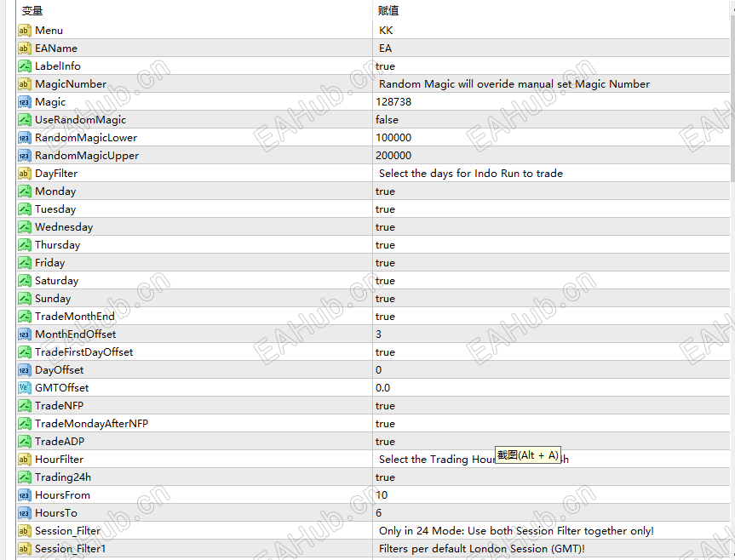Click the boolean icon beside Tuesday

pyautogui.click(x=25, y=209)
